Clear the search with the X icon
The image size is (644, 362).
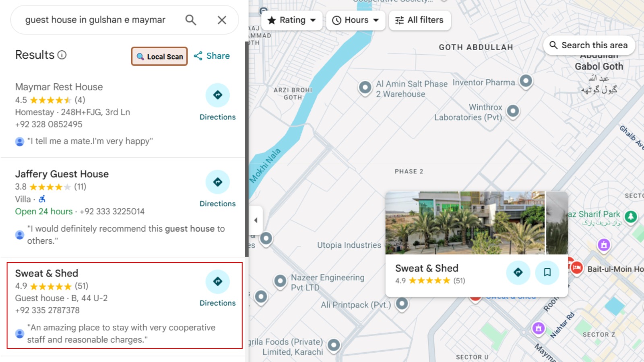(222, 20)
